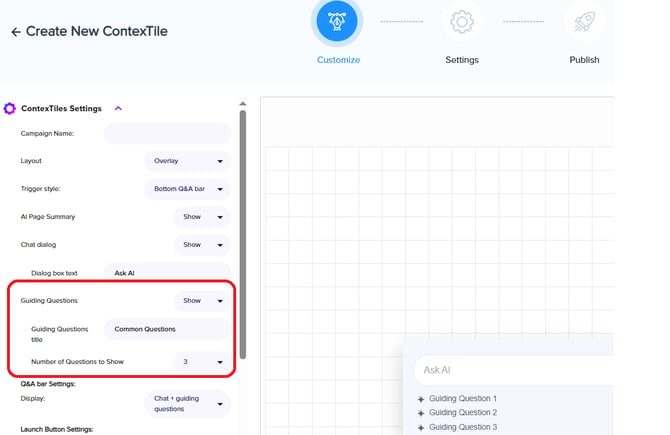670x435 pixels.
Task: Click the sparkle icon beside Guiding Question 3
Action: (421, 428)
